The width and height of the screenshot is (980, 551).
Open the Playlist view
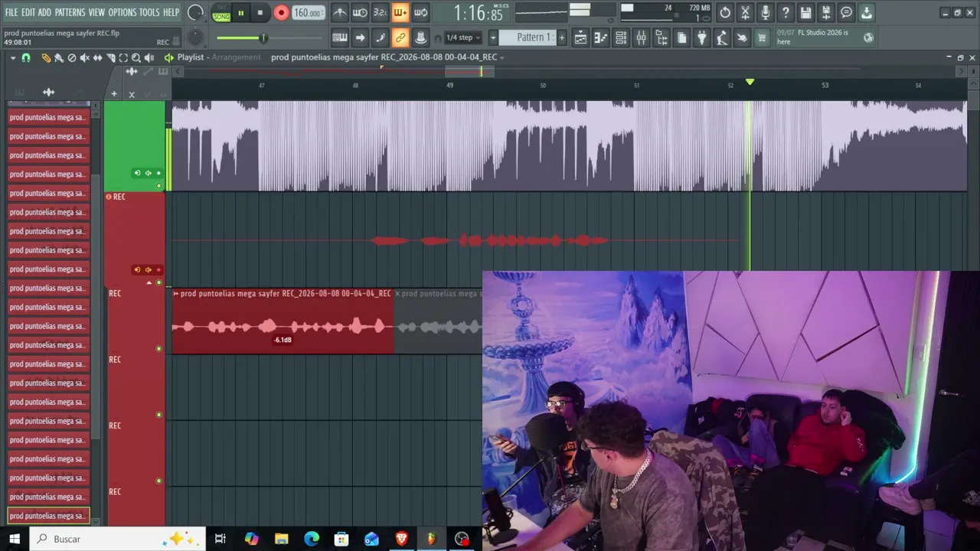pyautogui.click(x=580, y=37)
